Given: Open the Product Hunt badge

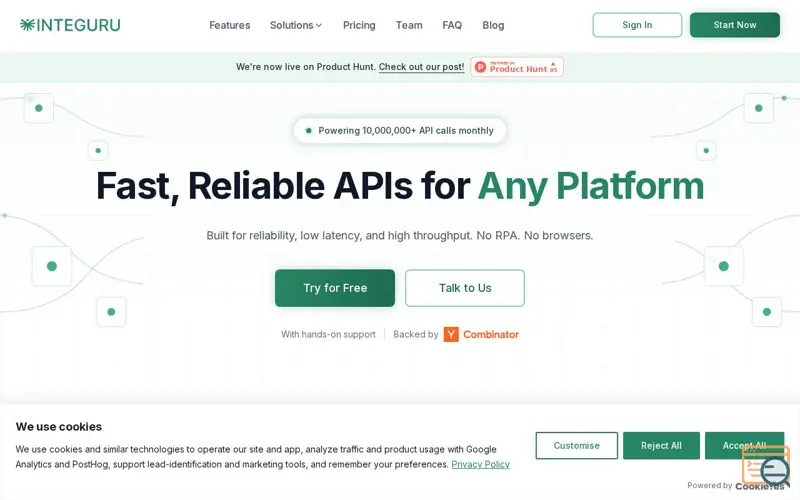Looking at the screenshot, I should [x=517, y=67].
